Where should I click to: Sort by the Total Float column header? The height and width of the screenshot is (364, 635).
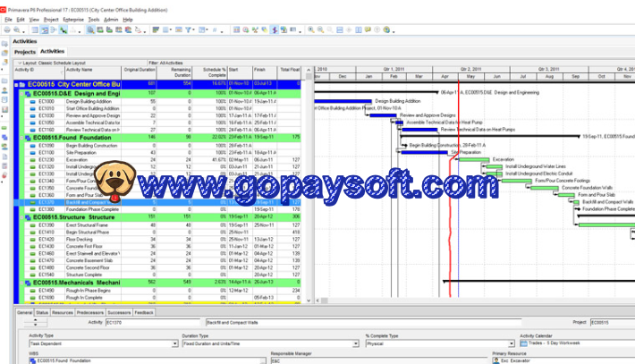coord(290,72)
